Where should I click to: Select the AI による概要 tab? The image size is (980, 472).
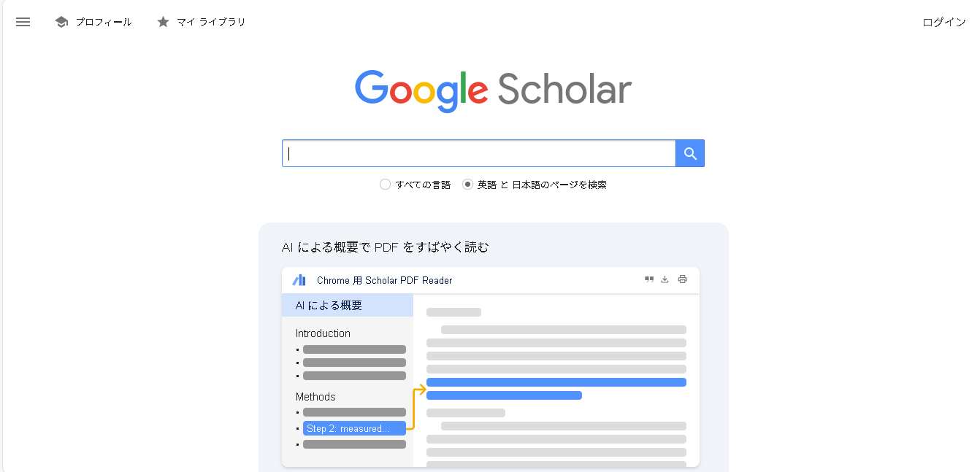point(329,306)
